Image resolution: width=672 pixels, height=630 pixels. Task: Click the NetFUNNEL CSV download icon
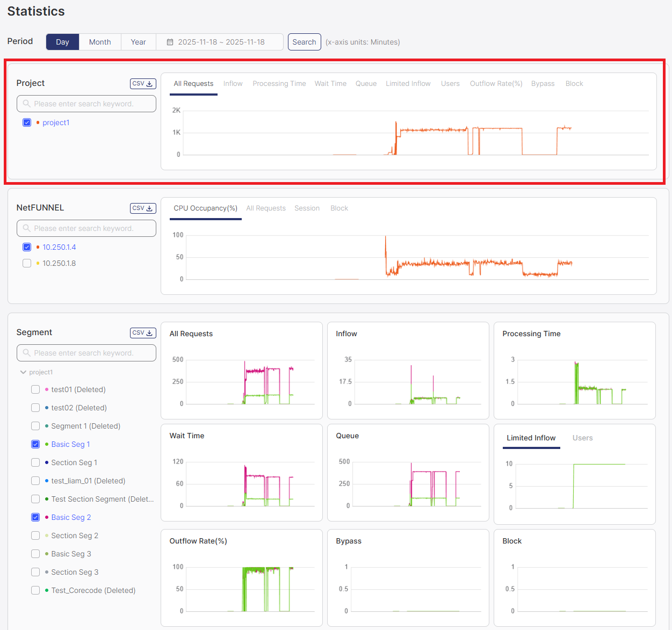[143, 208]
